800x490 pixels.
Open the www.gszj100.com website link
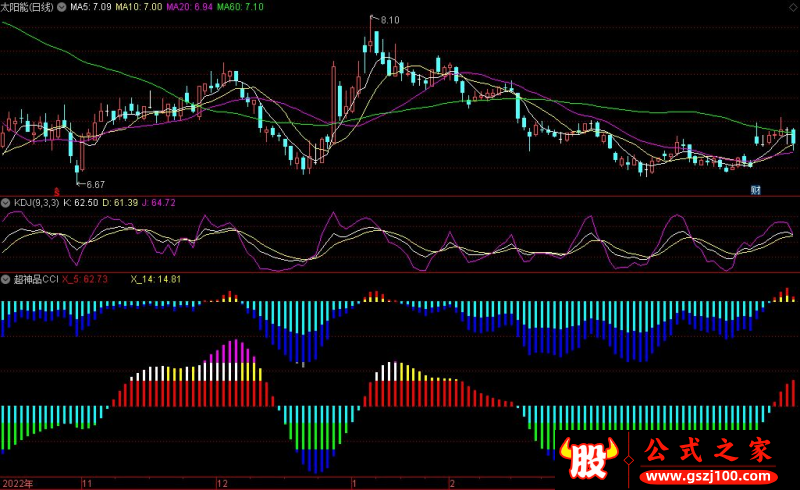pos(708,479)
